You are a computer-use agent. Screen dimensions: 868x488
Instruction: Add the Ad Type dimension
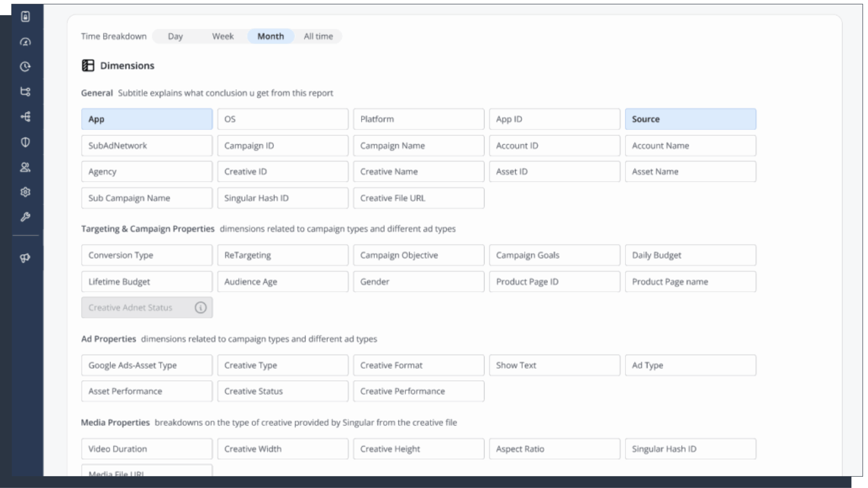tap(690, 365)
